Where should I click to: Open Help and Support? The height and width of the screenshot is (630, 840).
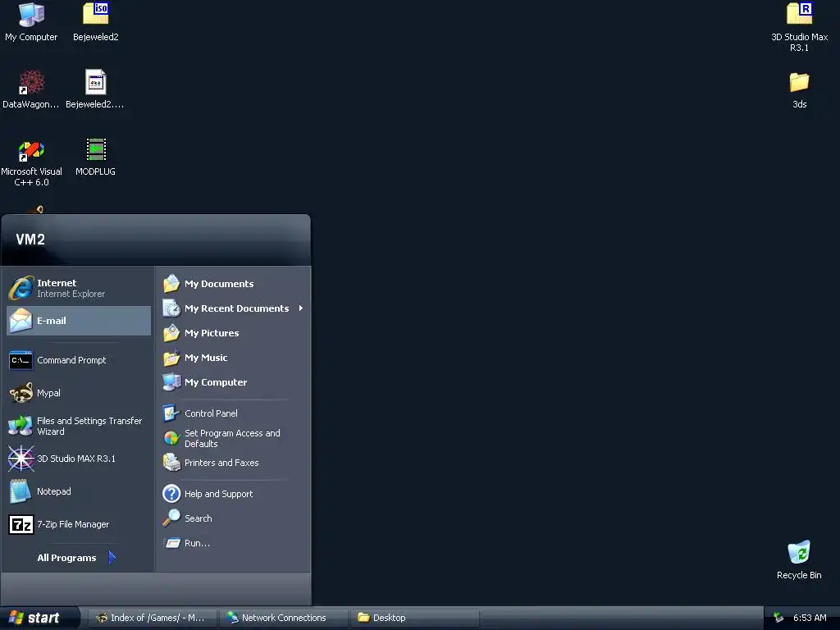[233, 494]
